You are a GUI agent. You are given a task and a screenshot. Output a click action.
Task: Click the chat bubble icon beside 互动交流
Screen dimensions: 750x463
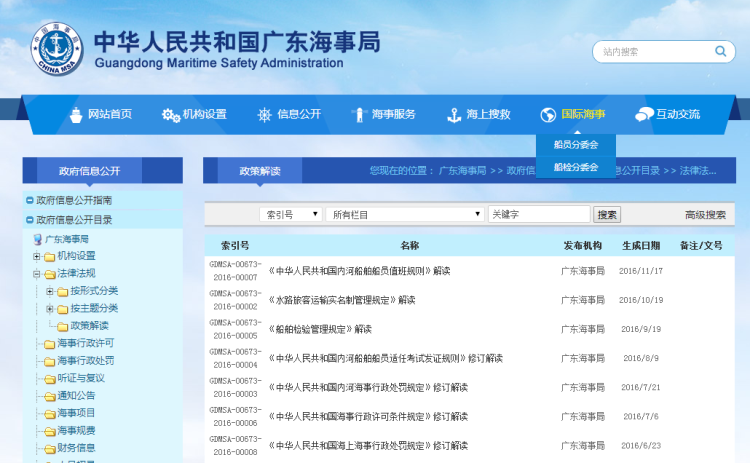click(644, 114)
